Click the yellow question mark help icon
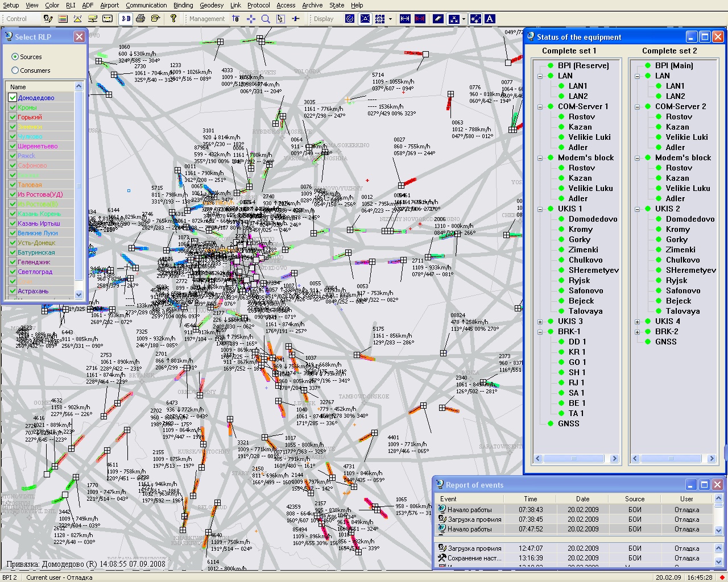 click(x=173, y=18)
